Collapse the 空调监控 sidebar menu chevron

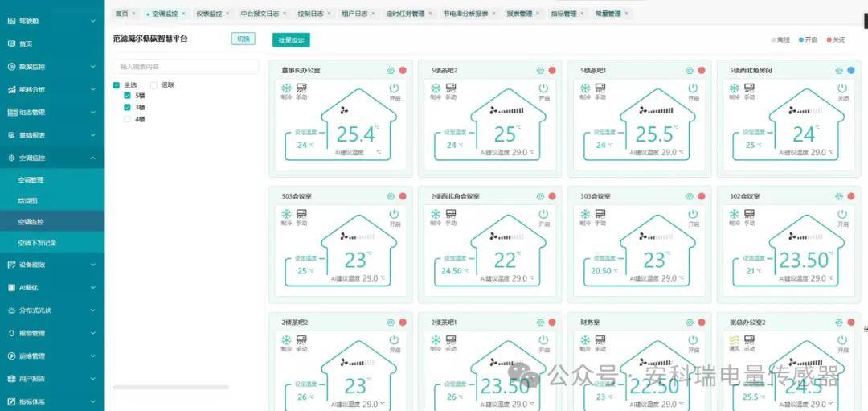pos(93,158)
